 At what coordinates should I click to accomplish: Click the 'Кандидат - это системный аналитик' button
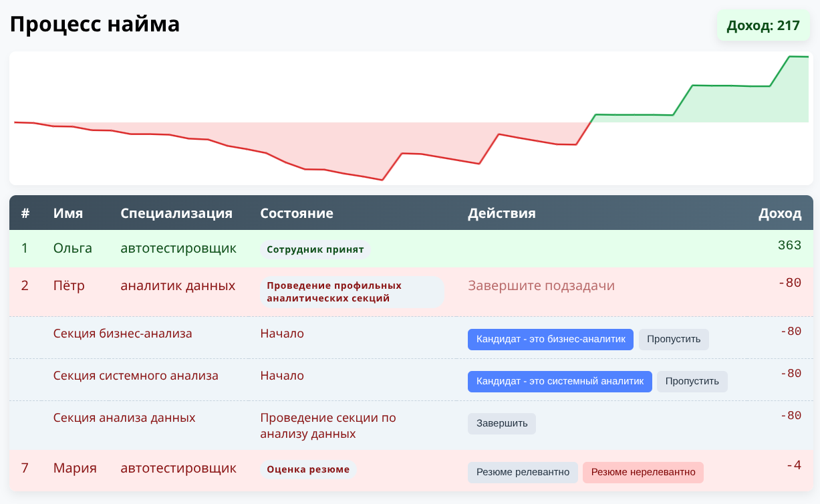(559, 381)
